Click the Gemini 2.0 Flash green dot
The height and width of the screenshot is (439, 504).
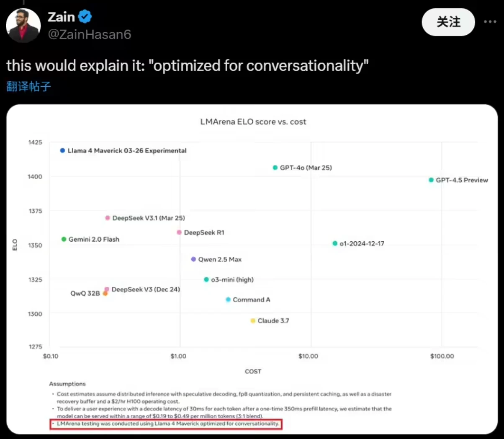(x=64, y=239)
